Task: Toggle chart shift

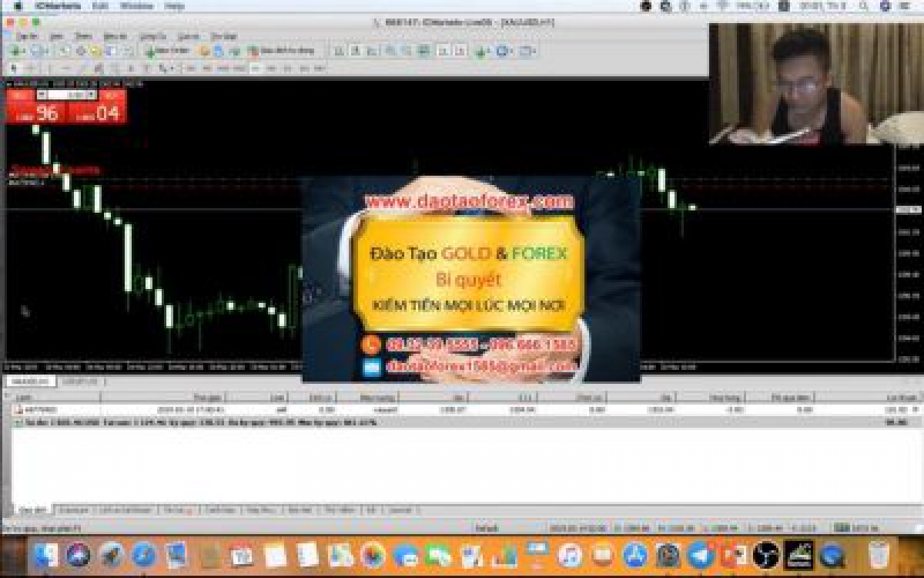Action: tap(460, 52)
